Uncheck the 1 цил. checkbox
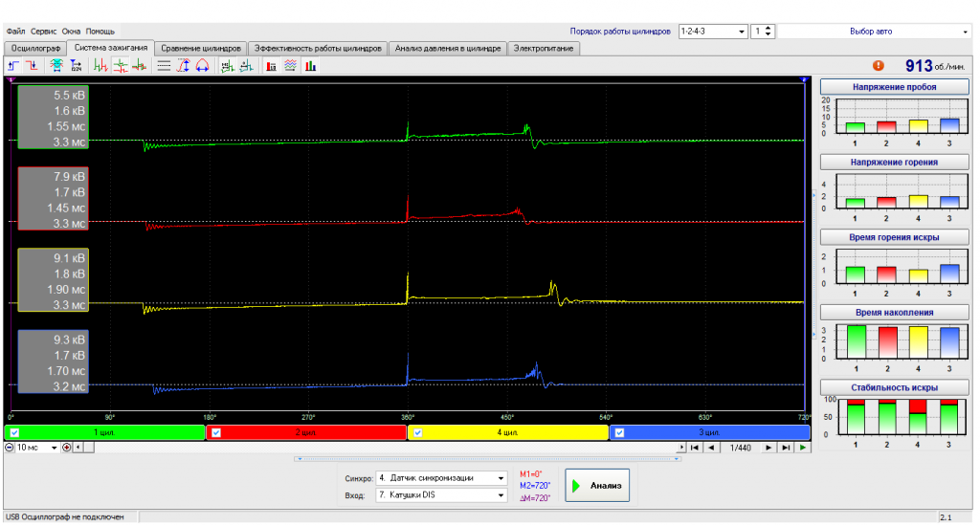Viewport: 980px width, 526px height. pyautogui.click(x=14, y=432)
